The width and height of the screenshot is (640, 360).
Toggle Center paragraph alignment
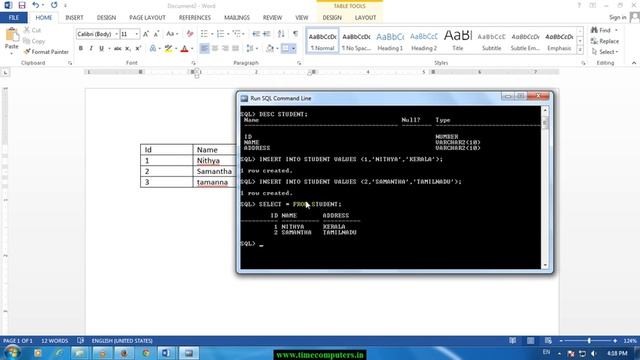click(215, 49)
